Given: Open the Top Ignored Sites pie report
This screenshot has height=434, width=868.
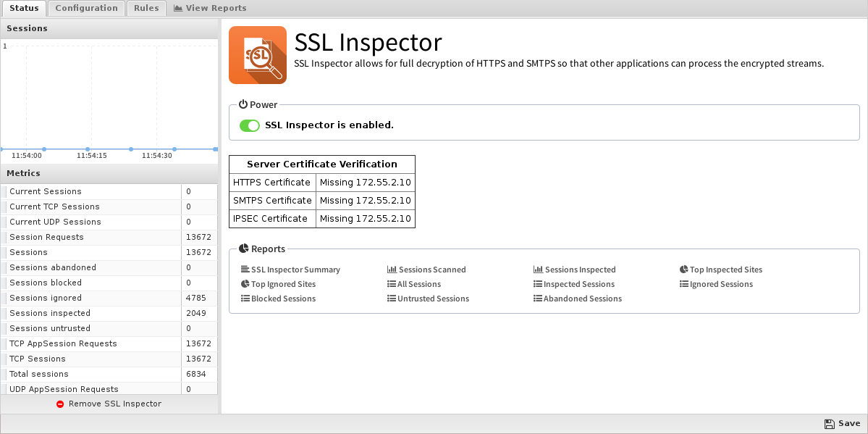Looking at the screenshot, I should pos(279,284).
